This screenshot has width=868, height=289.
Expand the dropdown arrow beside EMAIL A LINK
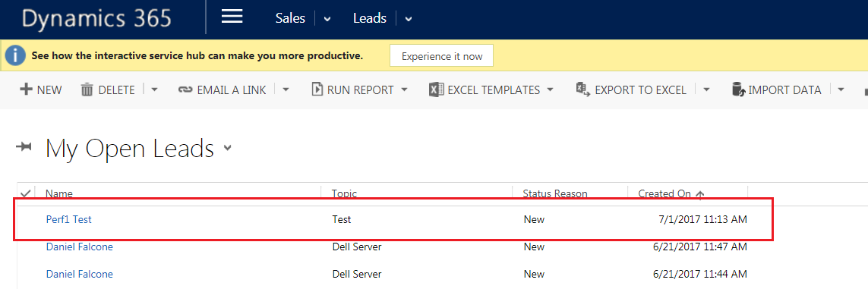click(x=285, y=90)
